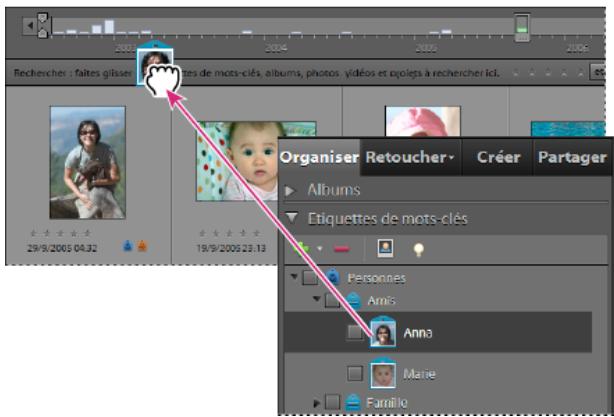Screen dimensions: 614x417
Task: Click the blue people tag icon under the first photo
Action: [128, 246]
